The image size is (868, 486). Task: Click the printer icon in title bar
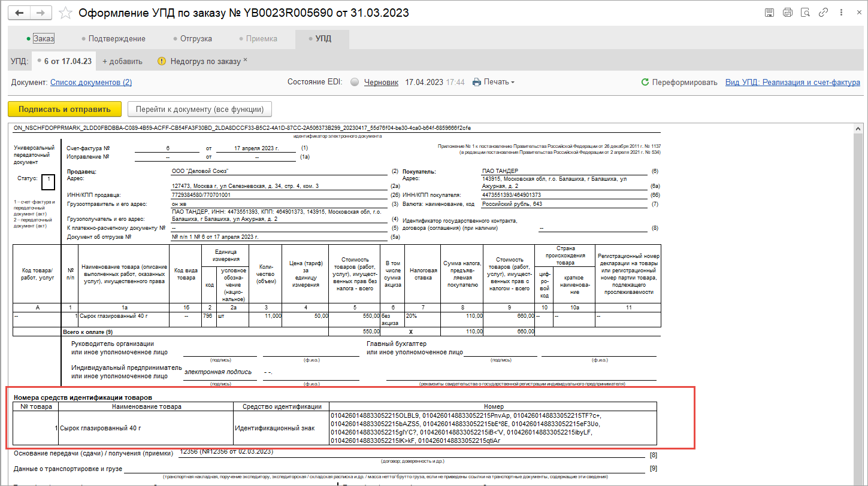[788, 13]
